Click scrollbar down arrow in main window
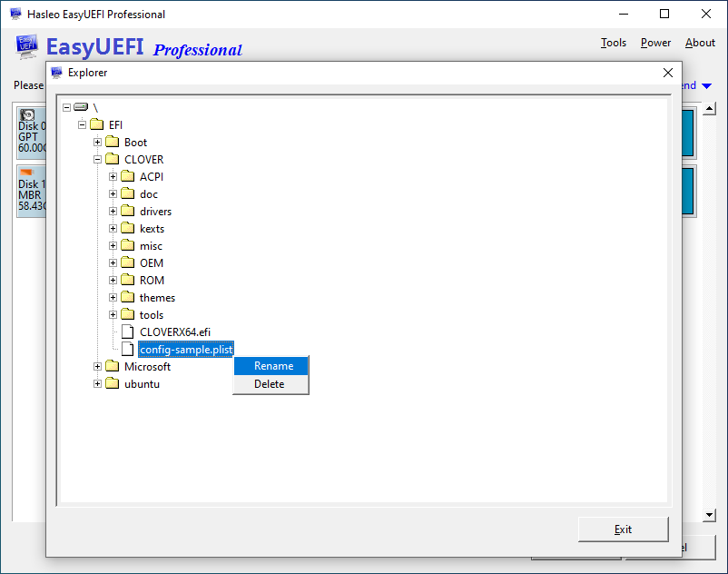Screen dimensions: 728x574 [x=709, y=515]
